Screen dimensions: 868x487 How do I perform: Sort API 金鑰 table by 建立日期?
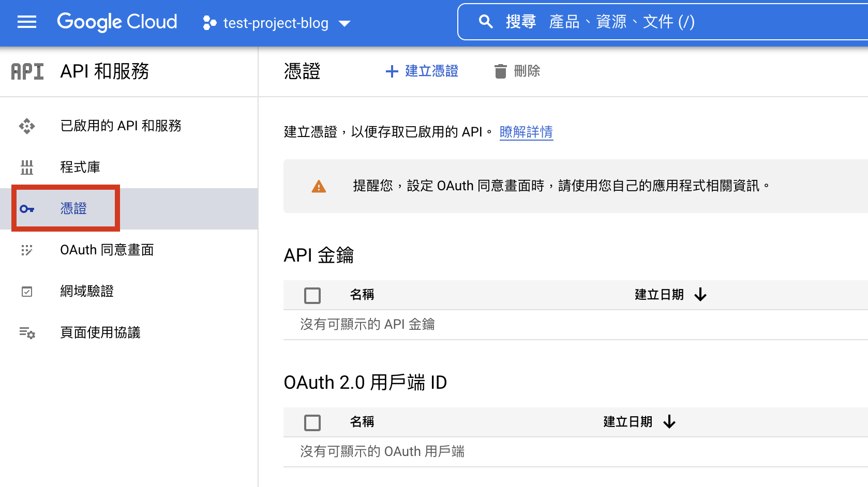[670, 295]
